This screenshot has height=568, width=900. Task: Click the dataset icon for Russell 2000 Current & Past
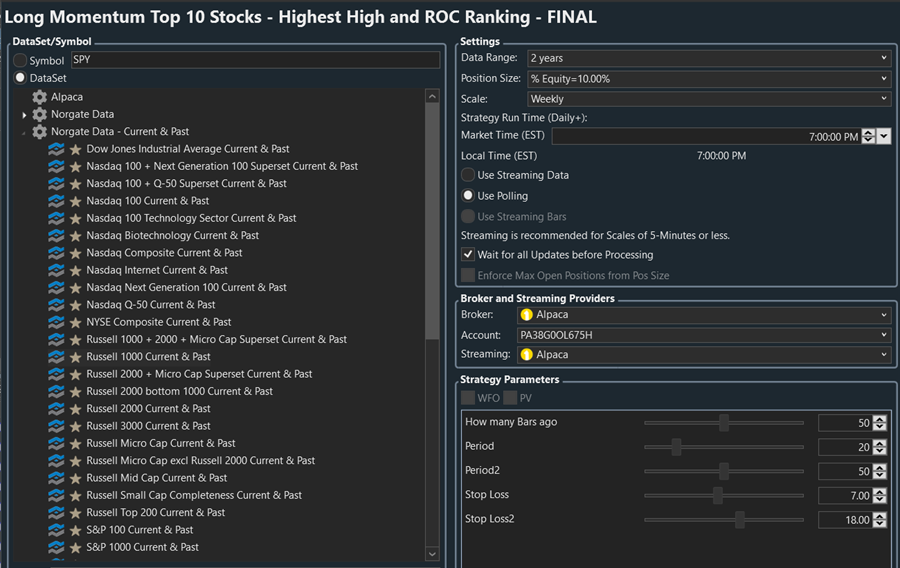click(56, 409)
